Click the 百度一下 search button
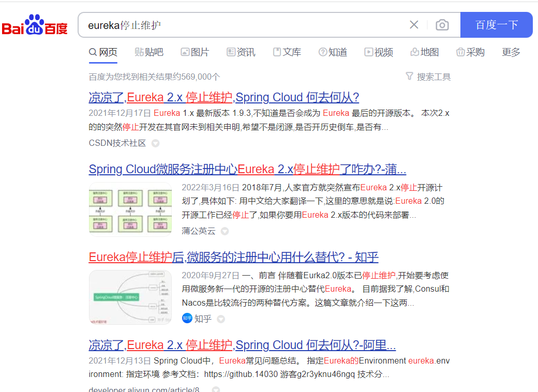538x392 pixels. point(496,25)
